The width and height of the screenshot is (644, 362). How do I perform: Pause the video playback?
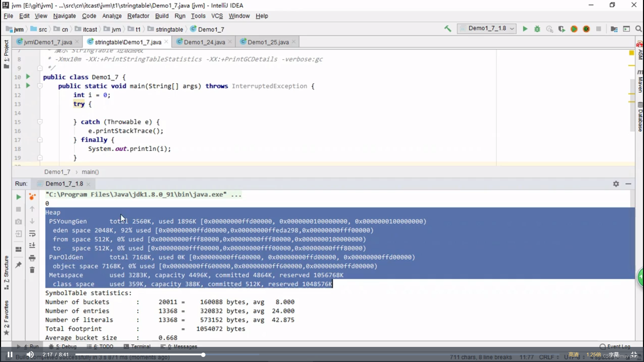[x=10, y=355]
